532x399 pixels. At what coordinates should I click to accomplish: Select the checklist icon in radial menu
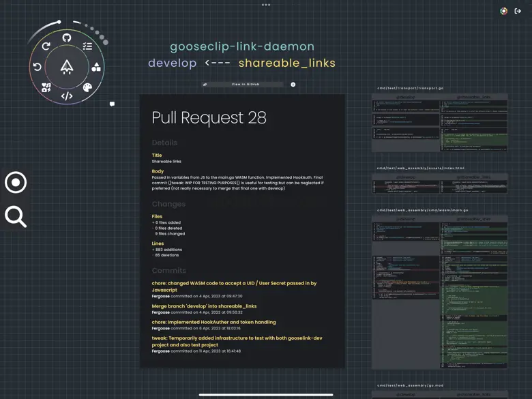pos(87,46)
